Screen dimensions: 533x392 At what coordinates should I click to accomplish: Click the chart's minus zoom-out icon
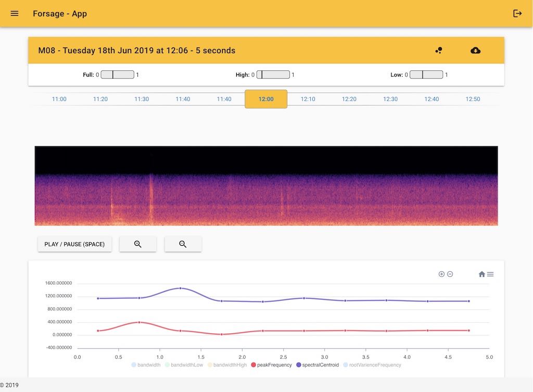(450, 274)
